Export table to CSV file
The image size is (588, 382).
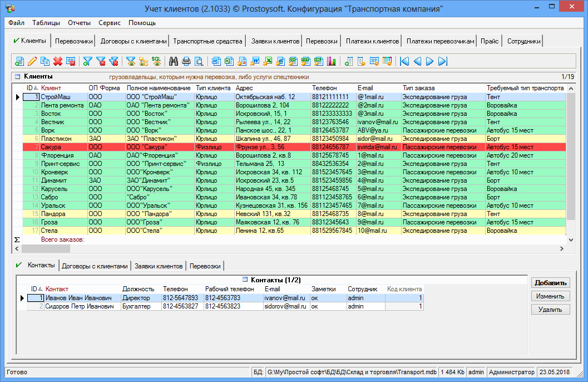(293, 61)
